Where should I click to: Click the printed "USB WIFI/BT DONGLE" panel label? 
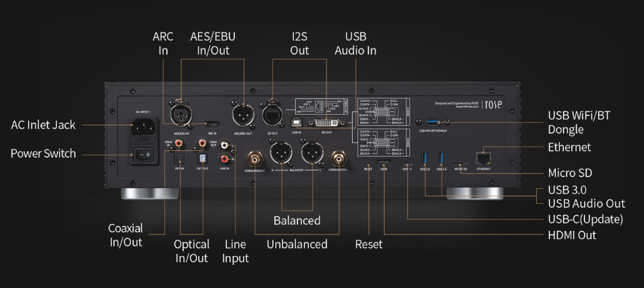(433, 130)
